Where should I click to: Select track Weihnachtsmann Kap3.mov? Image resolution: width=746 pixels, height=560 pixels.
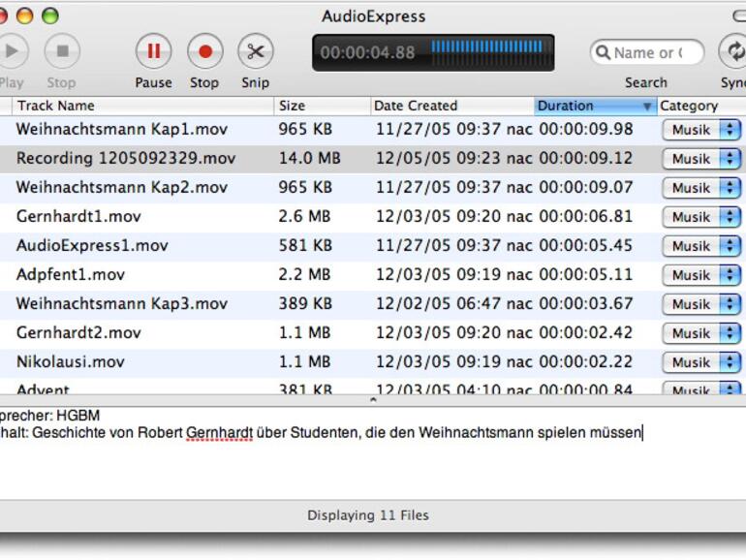tap(122, 303)
